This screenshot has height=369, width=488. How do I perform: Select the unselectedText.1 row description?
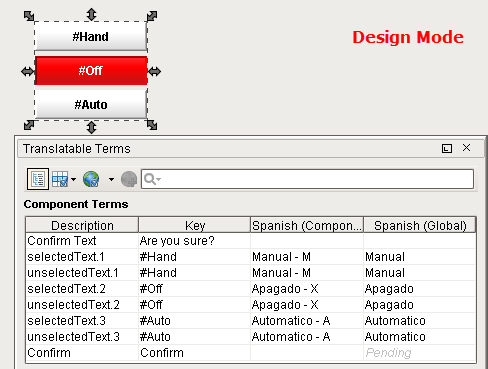[x=82, y=273]
